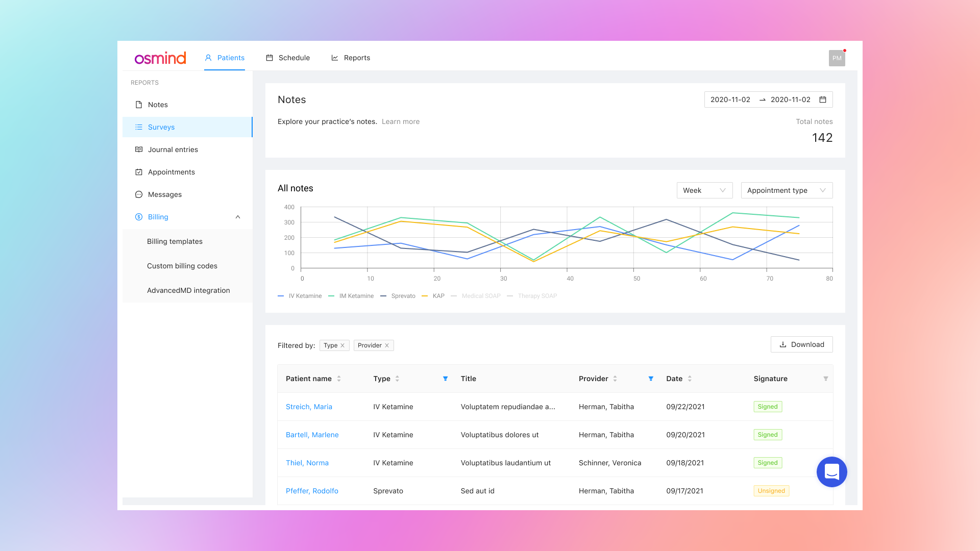Open Custom billing codes item
The width and height of the screenshot is (980, 551).
tap(187, 266)
